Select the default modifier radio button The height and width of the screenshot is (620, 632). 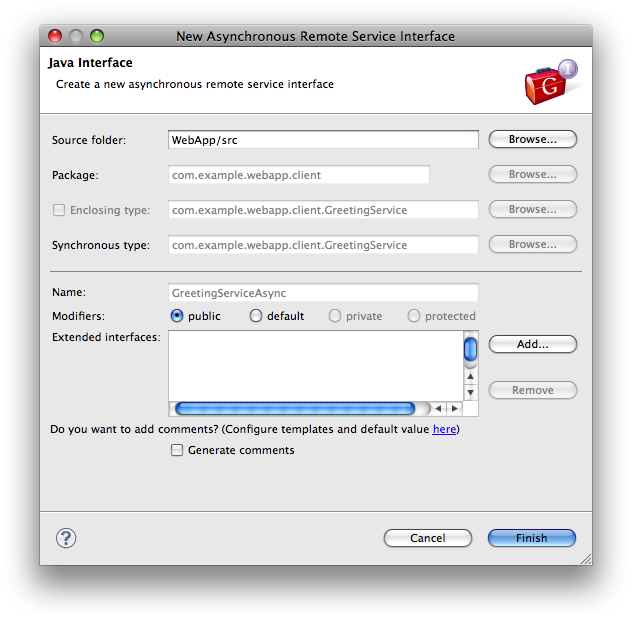coord(256,316)
